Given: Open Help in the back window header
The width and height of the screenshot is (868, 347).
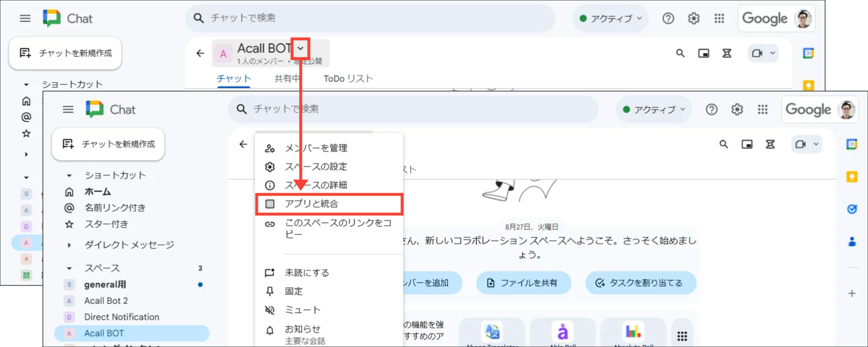Looking at the screenshot, I should (x=668, y=19).
